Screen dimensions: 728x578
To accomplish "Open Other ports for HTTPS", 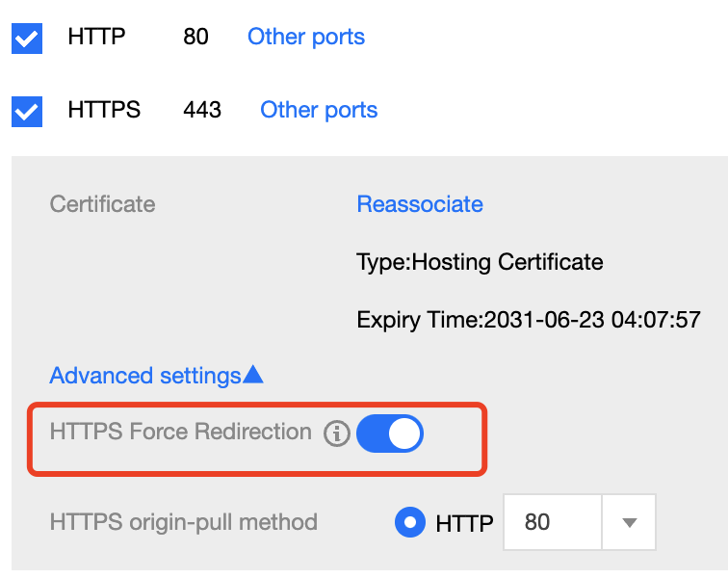I will point(319,110).
